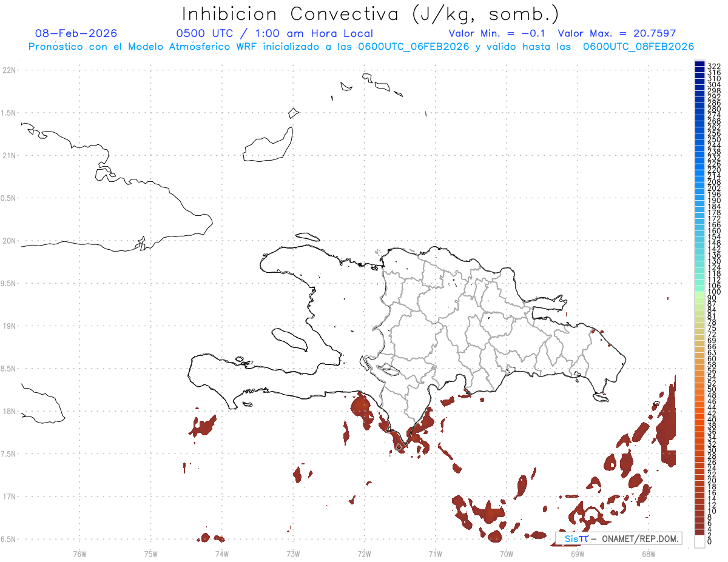The image size is (728, 562).
Task: Click the '17N' latitude label
Action: pyautogui.click(x=8, y=497)
